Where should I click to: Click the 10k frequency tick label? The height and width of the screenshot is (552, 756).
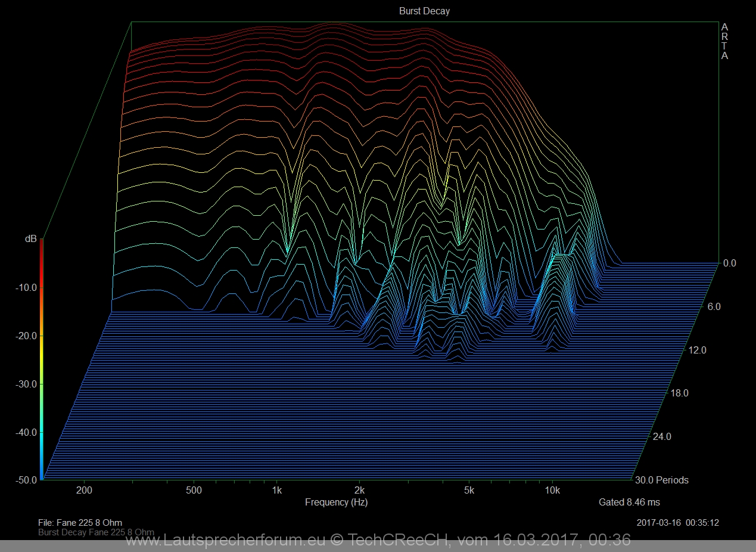552,491
